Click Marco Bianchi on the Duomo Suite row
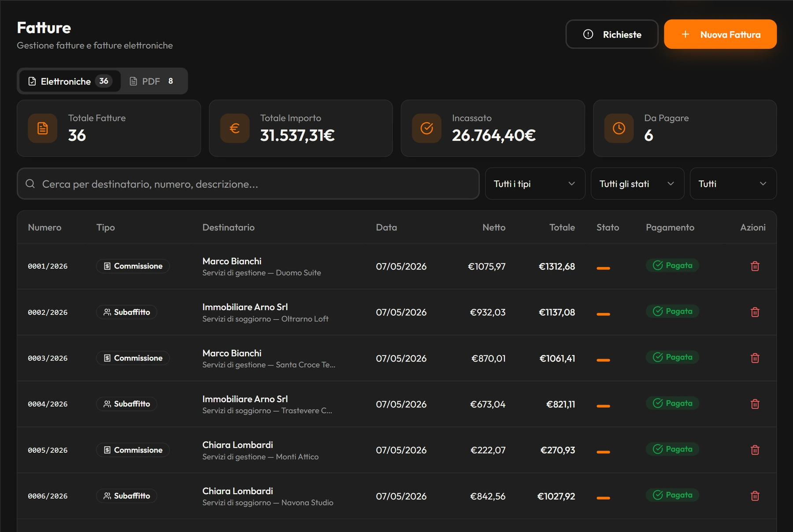The height and width of the screenshot is (532, 793). point(232,261)
